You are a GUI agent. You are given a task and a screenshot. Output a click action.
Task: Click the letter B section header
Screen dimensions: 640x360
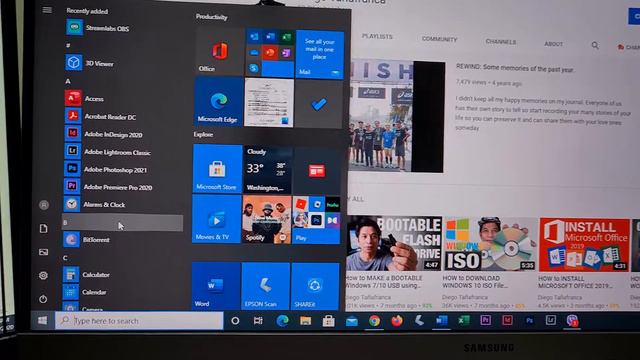click(122, 223)
